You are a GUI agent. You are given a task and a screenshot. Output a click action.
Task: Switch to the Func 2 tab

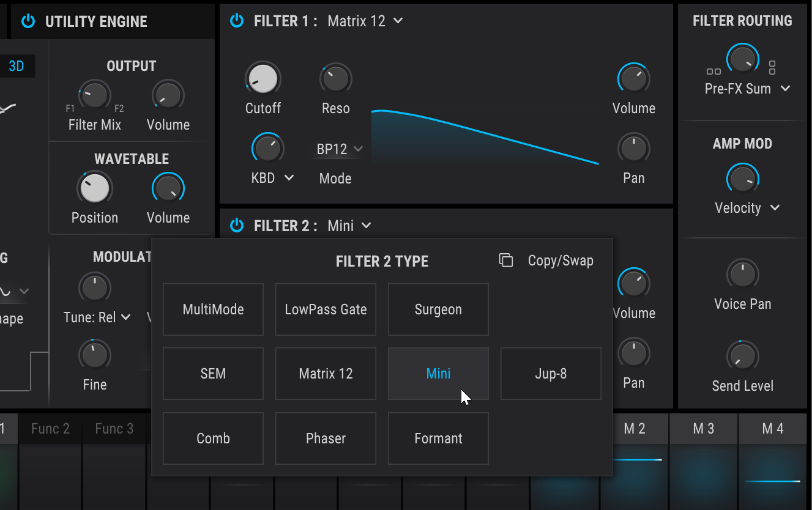[50, 429]
